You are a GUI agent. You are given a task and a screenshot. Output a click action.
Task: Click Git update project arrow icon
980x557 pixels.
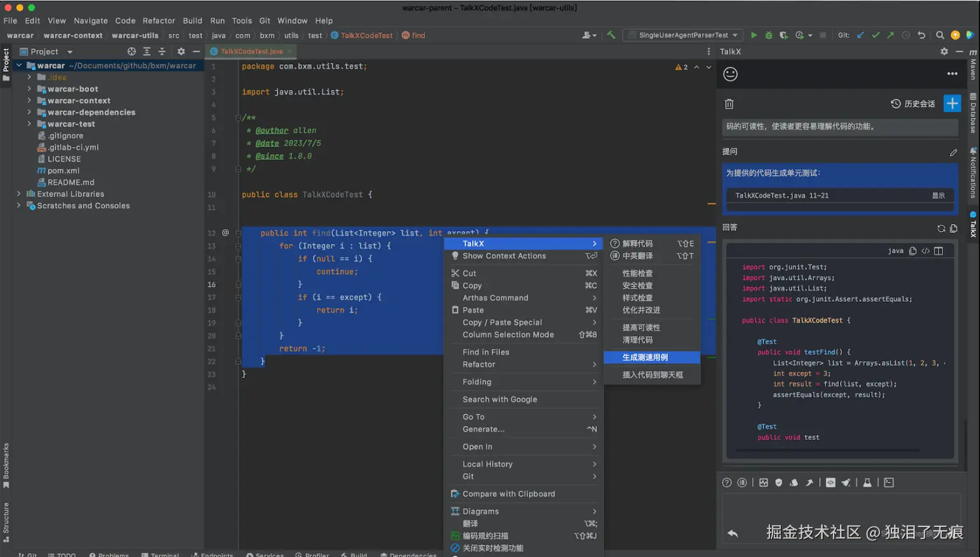coord(860,36)
